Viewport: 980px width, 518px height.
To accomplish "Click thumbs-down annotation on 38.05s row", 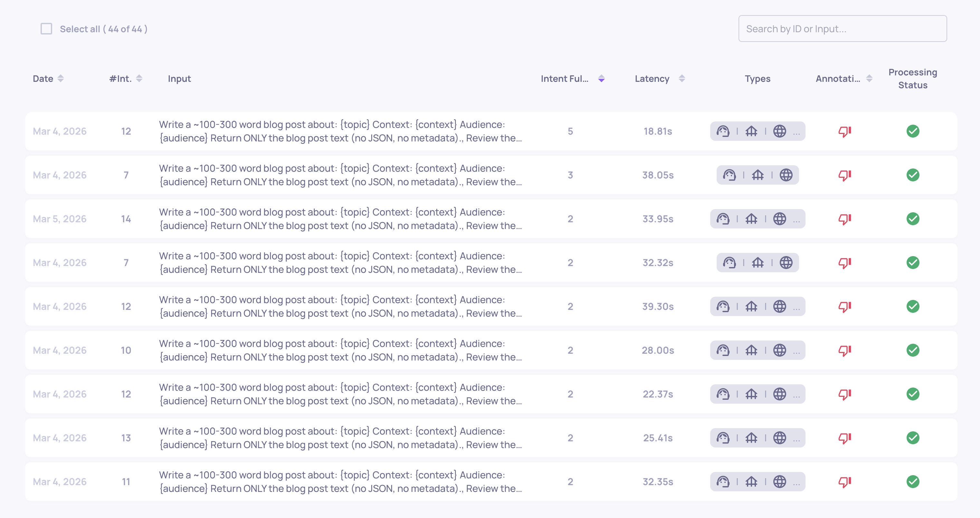I will coord(844,175).
